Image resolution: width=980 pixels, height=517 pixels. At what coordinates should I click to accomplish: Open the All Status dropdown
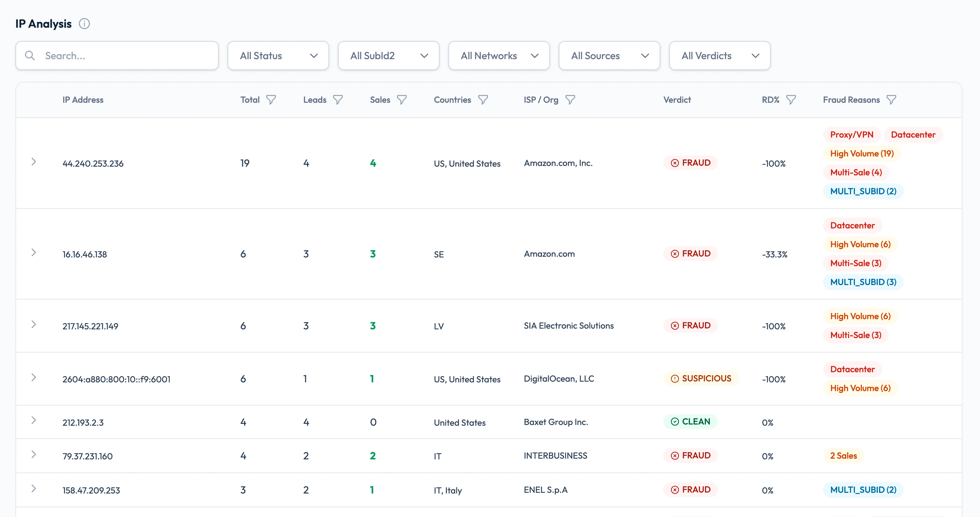click(278, 56)
